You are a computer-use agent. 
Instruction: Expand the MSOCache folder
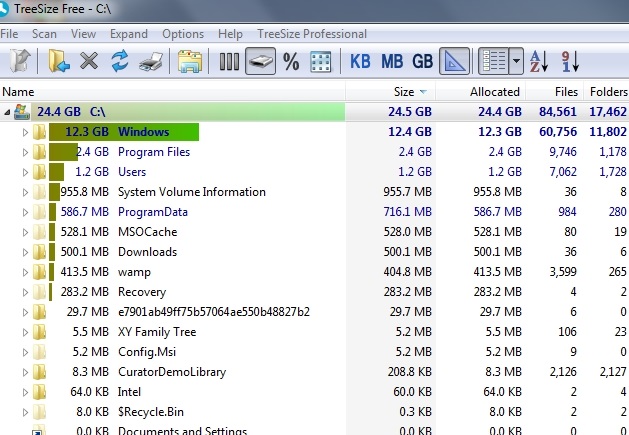[25, 232]
